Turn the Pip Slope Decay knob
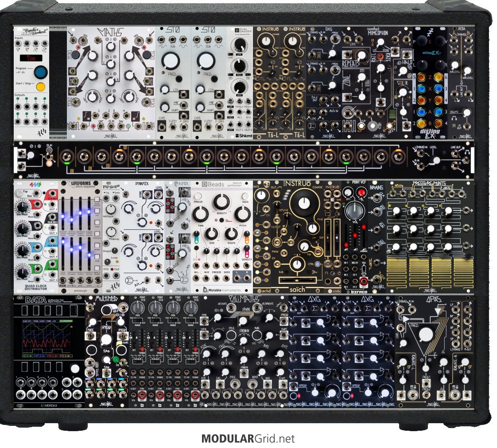This screenshot has width=497, height=448. 111,232
